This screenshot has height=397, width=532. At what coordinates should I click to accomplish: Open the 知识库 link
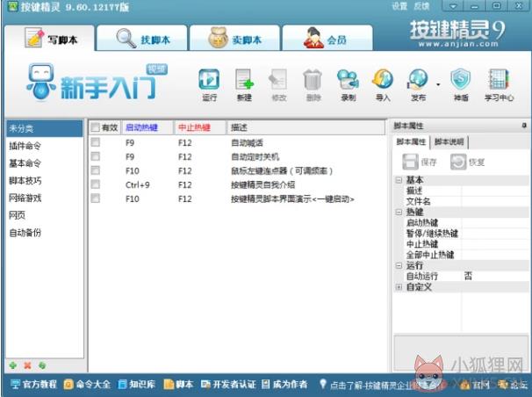(x=137, y=385)
